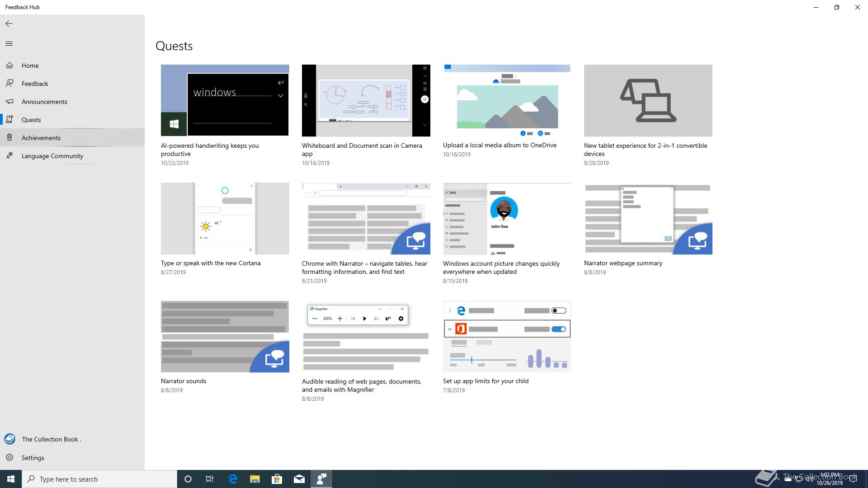Click the Quests icon in sidebar
Image resolution: width=868 pixels, height=488 pixels.
click(x=9, y=120)
